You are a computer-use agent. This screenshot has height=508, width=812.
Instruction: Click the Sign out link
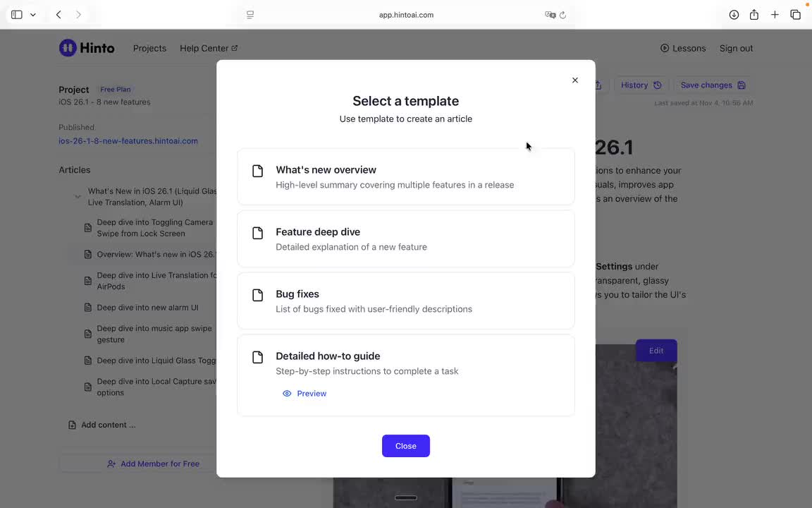point(736,48)
